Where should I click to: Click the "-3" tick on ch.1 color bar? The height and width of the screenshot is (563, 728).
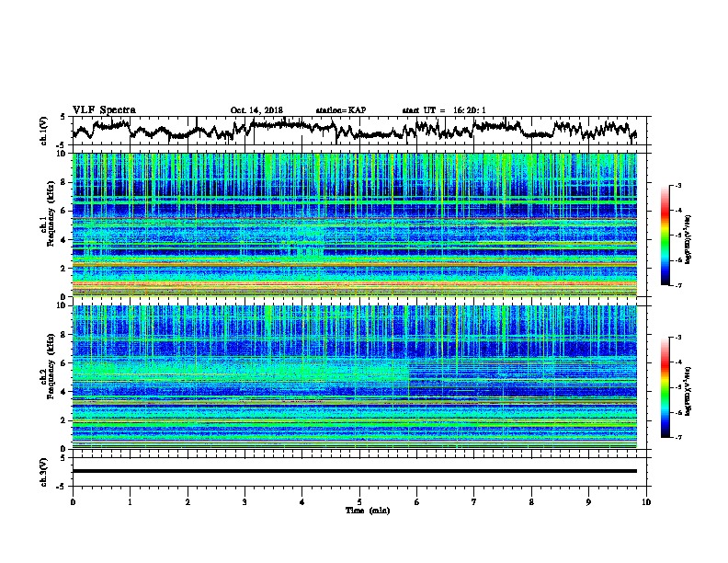(677, 186)
